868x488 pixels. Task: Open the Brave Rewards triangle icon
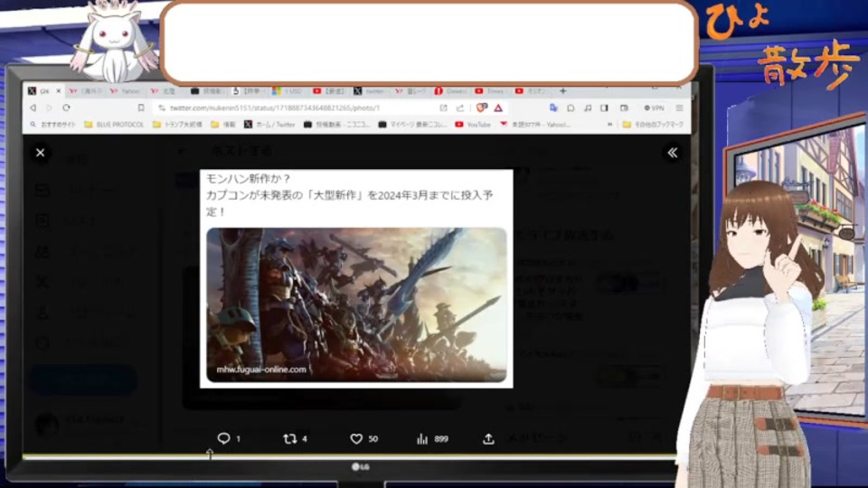[498, 108]
